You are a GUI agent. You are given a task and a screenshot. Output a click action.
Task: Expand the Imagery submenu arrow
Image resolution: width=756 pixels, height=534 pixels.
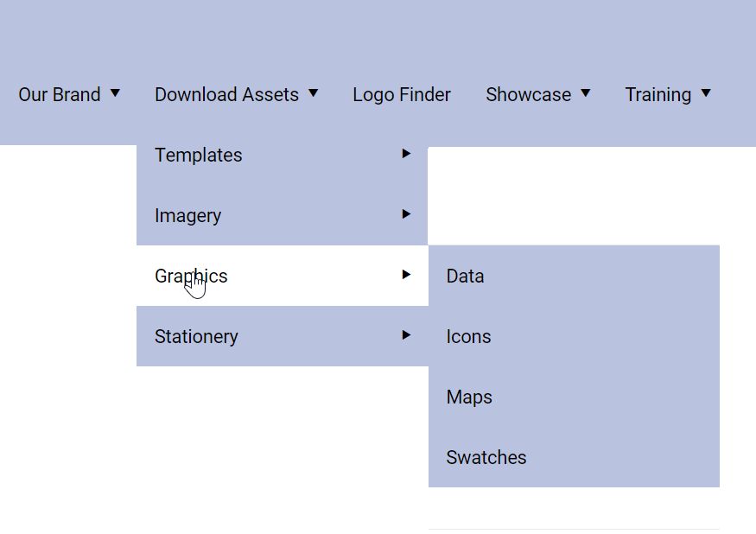point(406,214)
